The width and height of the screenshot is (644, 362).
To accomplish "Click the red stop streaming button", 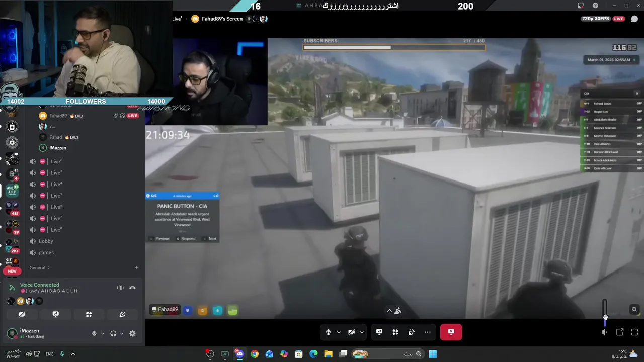I will pyautogui.click(x=451, y=332).
